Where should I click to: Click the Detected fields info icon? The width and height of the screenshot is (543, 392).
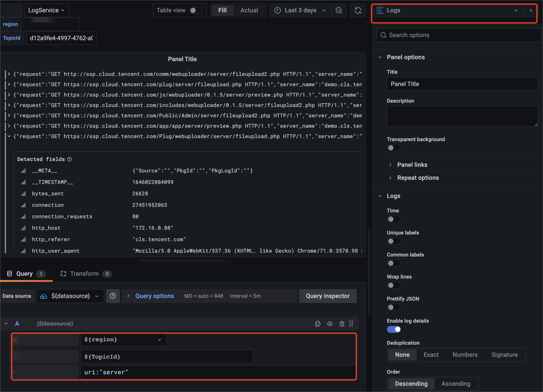pyautogui.click(x=70, y=159)
